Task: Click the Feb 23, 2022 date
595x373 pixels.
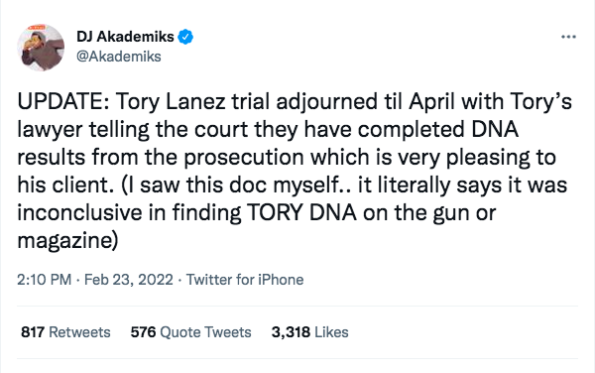Action: (129, 280)
